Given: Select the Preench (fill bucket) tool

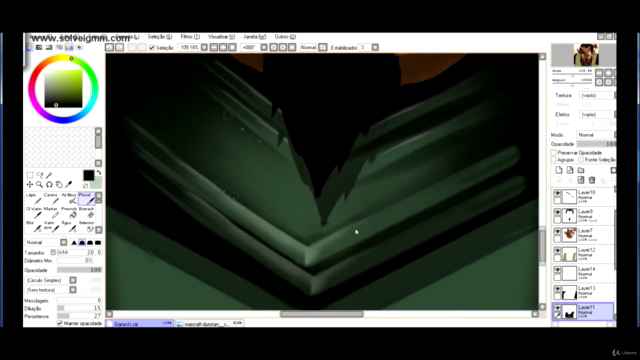Looking at the screenshot, I should tap(70, 213).
